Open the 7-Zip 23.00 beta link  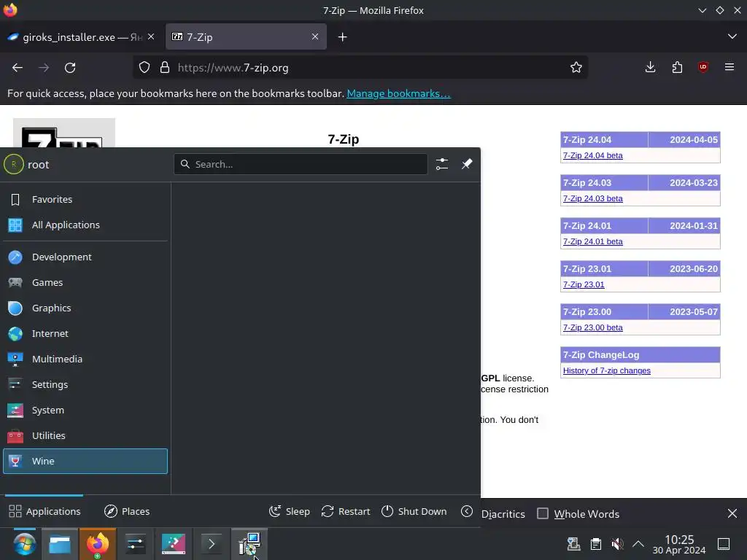(x=592, y=327)
